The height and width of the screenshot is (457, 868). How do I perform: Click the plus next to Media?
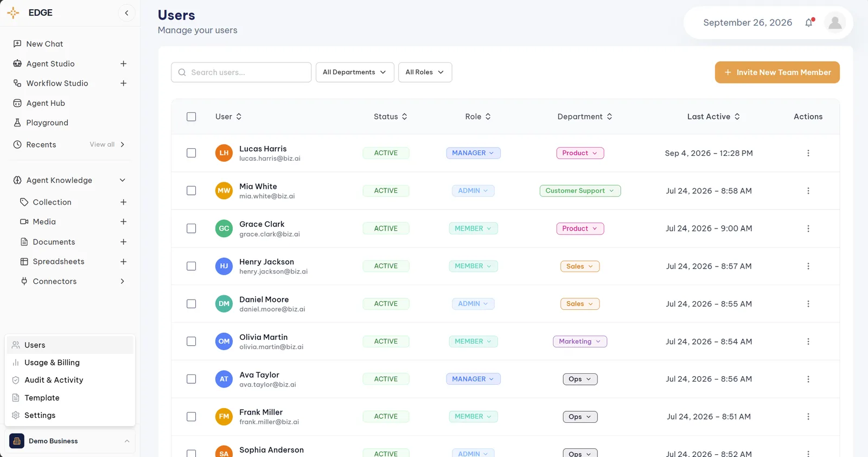click(x=124, y=221)
